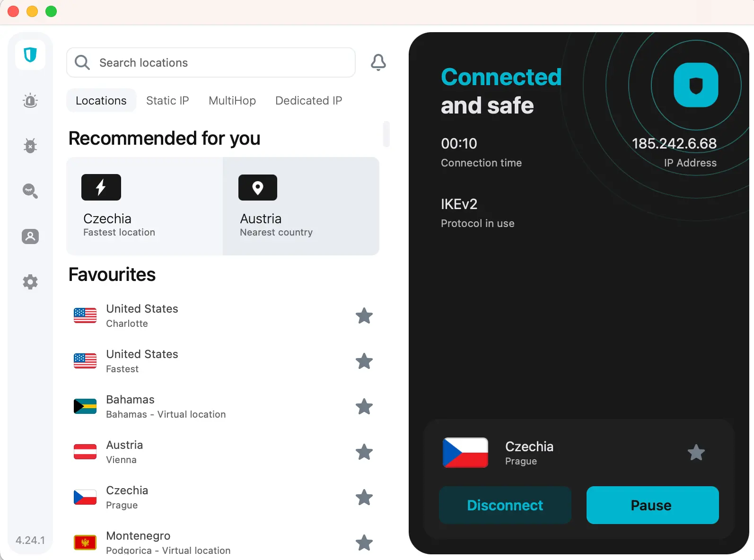Pause the VPN connection
This screenshot has width=754, height=560.
[652, 505]
